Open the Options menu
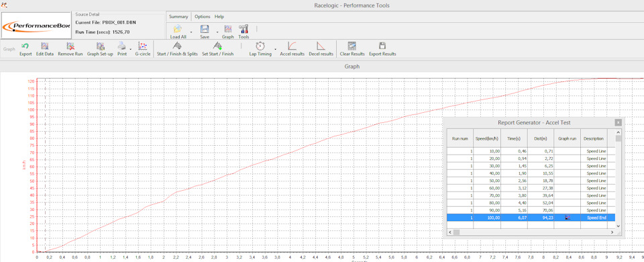Screen dimensions: 644x262 (203, 17)
